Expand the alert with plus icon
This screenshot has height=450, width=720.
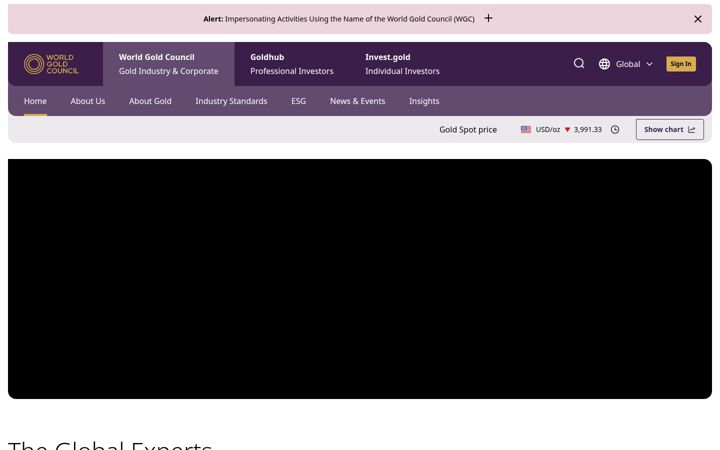(x=489, y=18)
